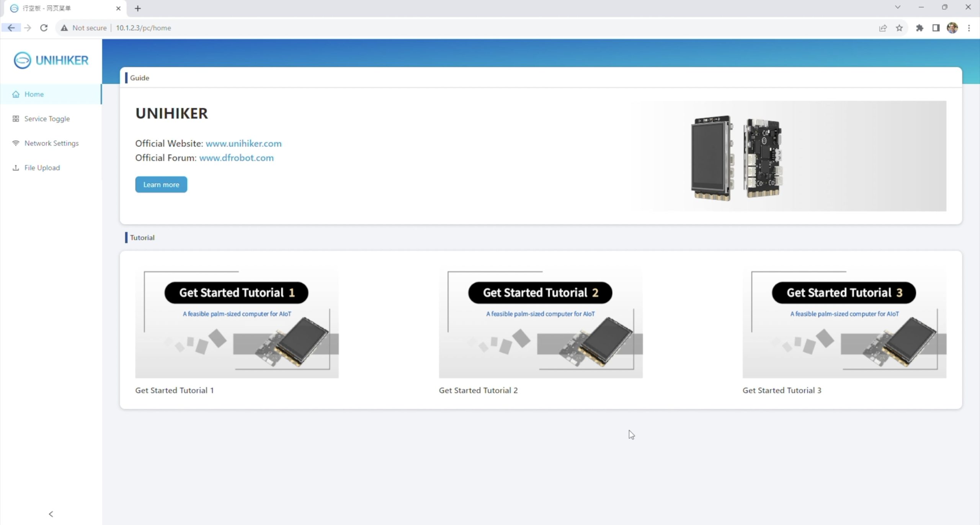Click the UNIHIKER logo in sidebar
The image size is (980, 525).
51,60
